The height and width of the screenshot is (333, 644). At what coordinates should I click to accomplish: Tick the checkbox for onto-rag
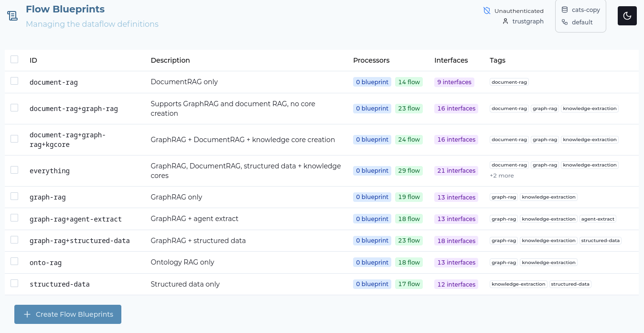coord(14,261)
